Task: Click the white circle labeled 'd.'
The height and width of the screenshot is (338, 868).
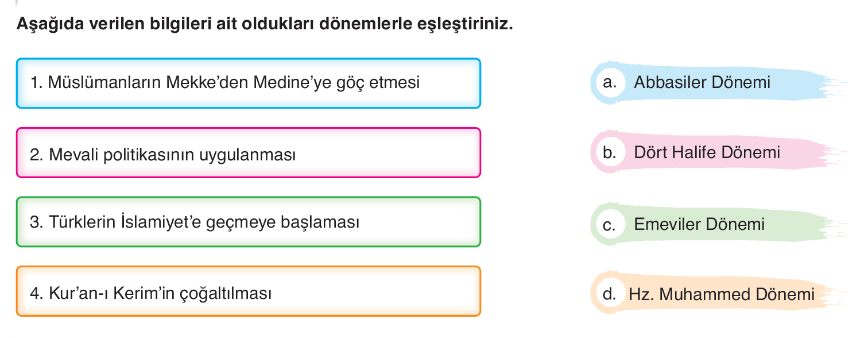Action: (x=609, y=295)
